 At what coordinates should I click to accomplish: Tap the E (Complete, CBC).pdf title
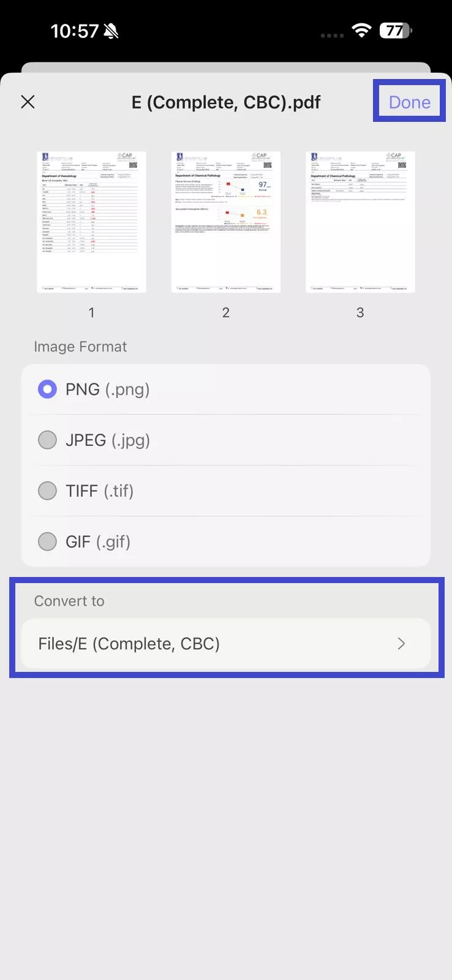pos(225,102)
